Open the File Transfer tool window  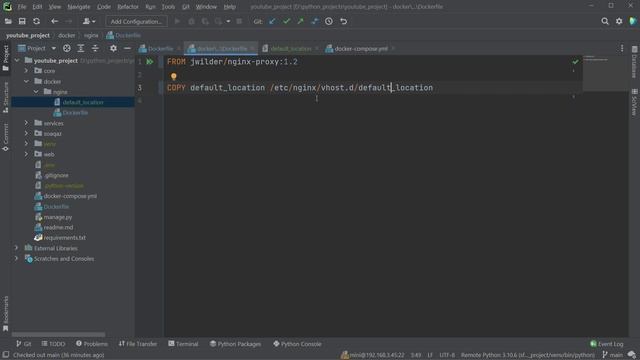click(x=138, y=344)
